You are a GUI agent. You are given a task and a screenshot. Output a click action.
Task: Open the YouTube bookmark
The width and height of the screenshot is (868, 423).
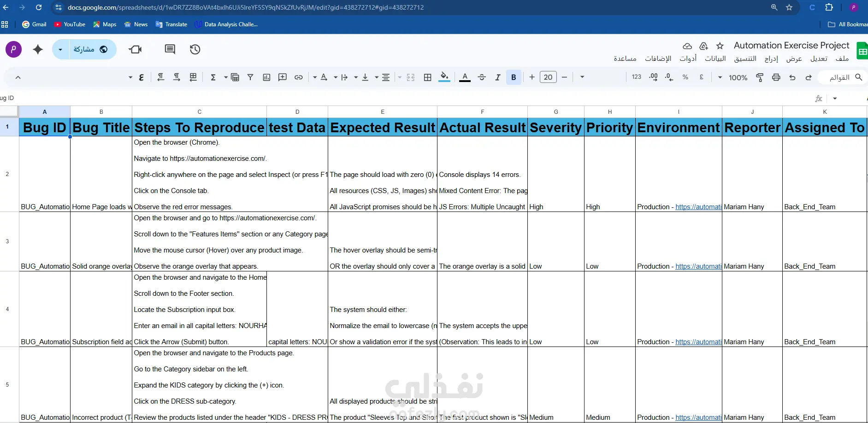coord(70,24)
